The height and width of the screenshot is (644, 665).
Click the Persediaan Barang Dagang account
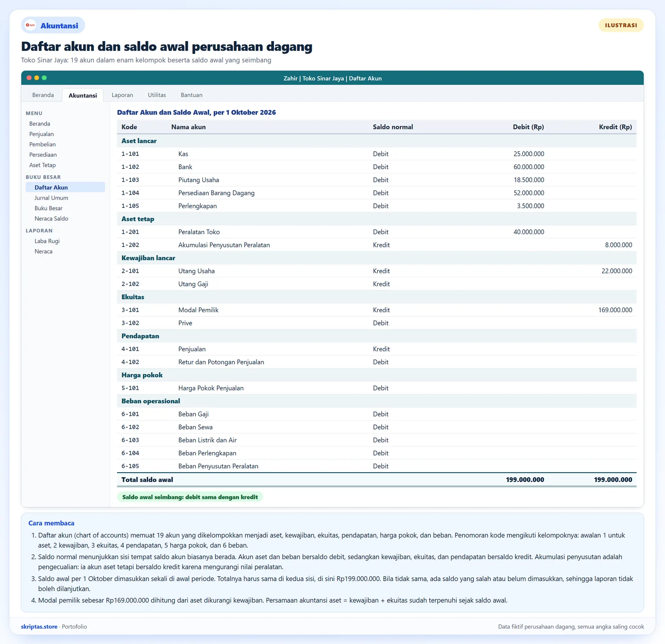click(x=217, y=193)
